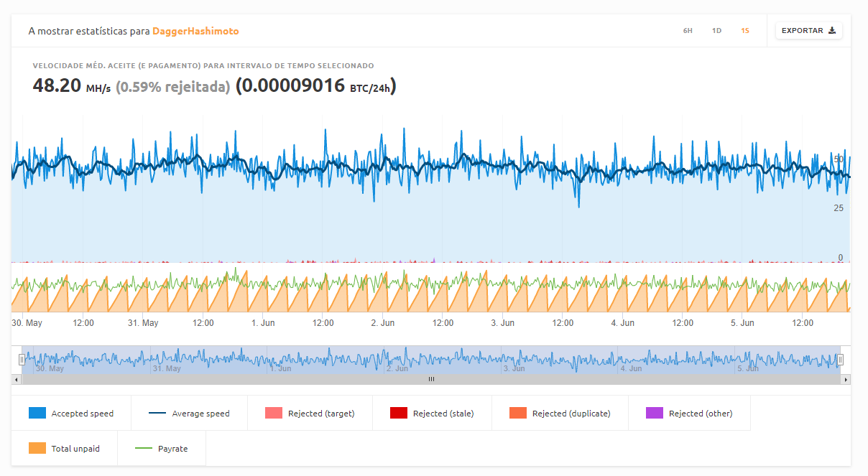
Task: Click the Exportar button
Action: (808, 31)
